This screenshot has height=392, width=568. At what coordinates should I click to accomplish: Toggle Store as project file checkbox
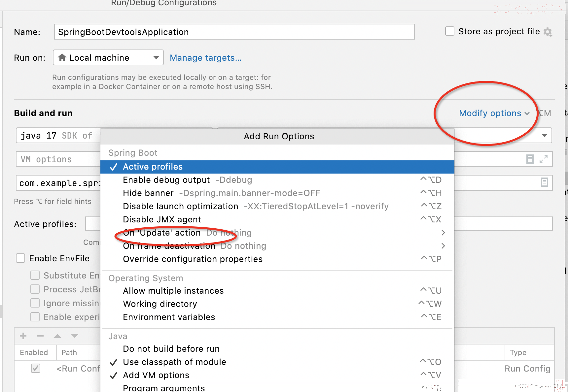[450, 31]
